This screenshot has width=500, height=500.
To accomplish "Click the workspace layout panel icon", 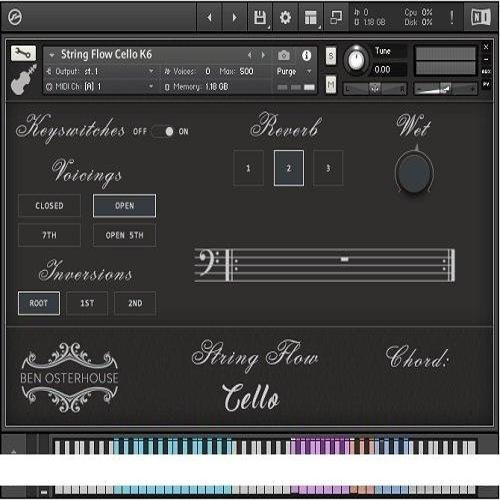I will click(310, 17).
